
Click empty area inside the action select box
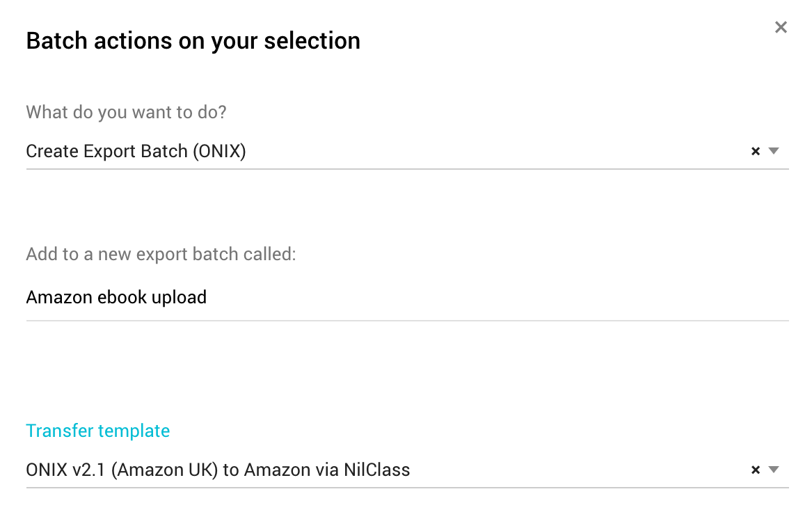tap(487, 151)
